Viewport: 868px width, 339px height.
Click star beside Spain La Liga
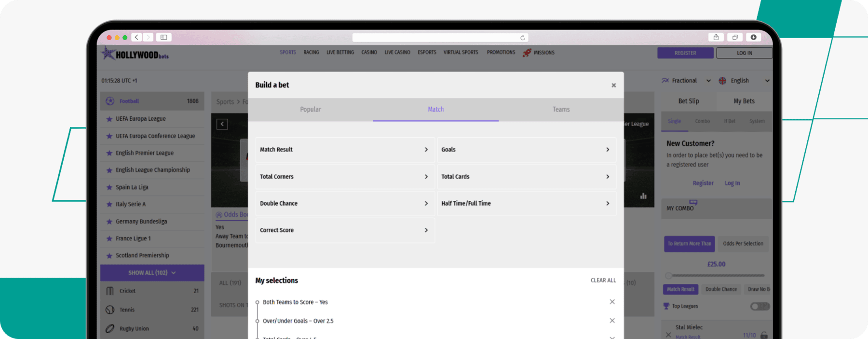click(x=109, y=187)
